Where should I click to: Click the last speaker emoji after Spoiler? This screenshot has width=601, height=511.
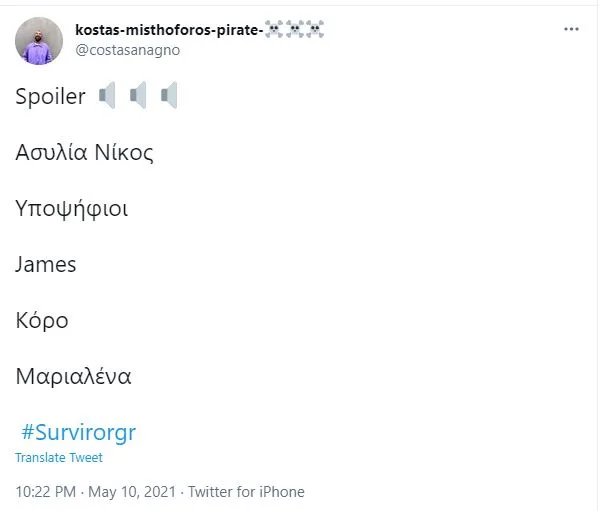tap(169, 95)
